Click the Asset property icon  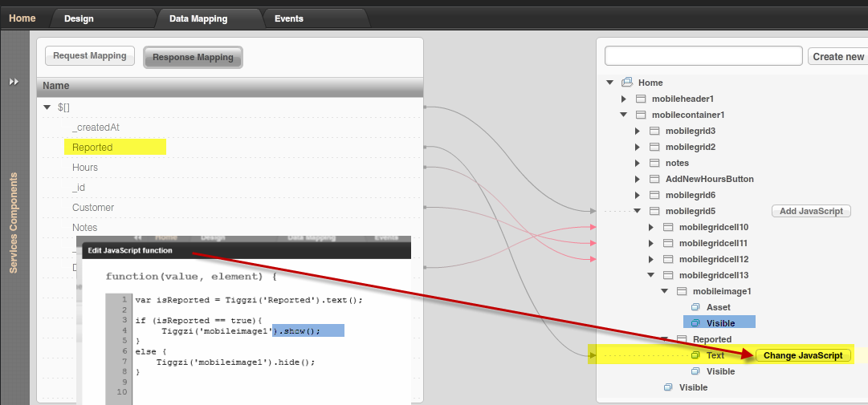tap(696, 307)
